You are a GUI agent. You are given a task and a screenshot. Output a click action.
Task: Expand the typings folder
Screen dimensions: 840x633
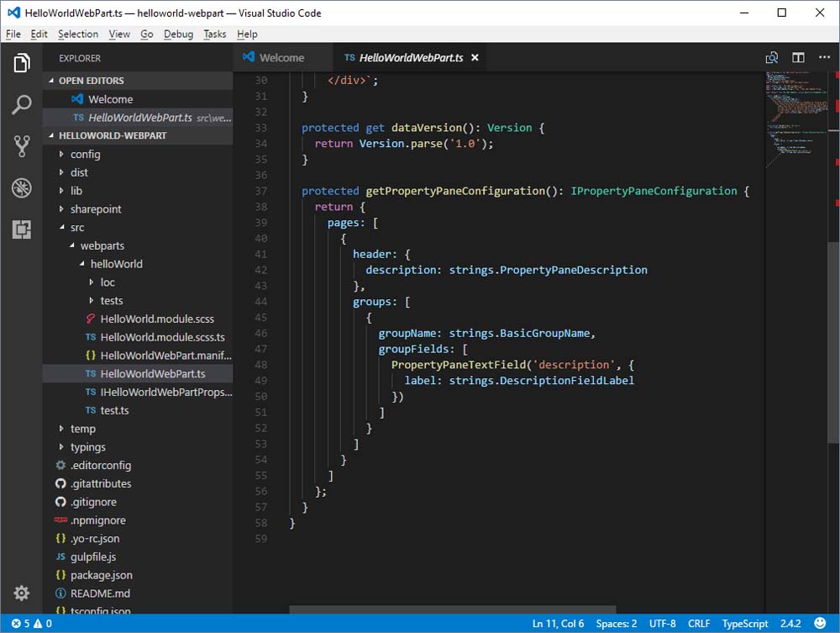click(x=87, y=447)
